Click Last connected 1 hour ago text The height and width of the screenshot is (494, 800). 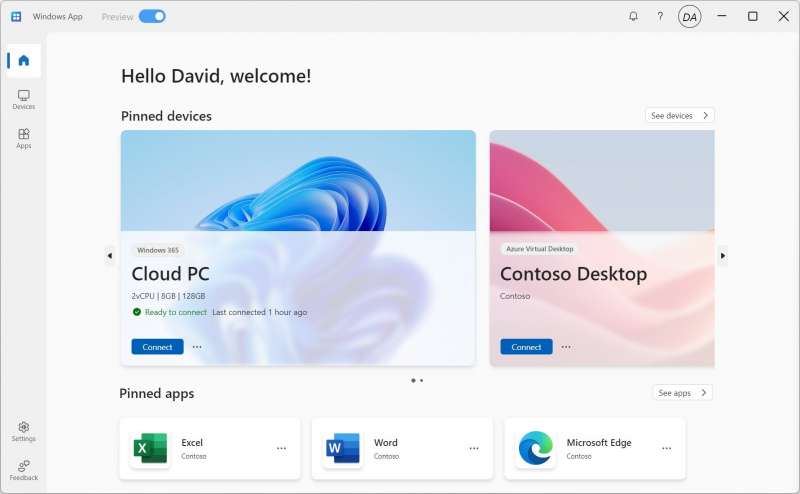coord(259,312)
